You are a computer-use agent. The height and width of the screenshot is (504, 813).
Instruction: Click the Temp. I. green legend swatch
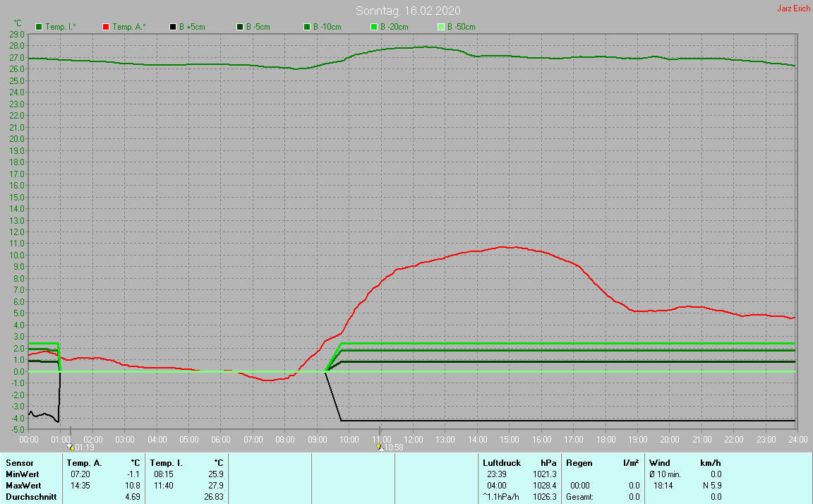tap(39, 27)
